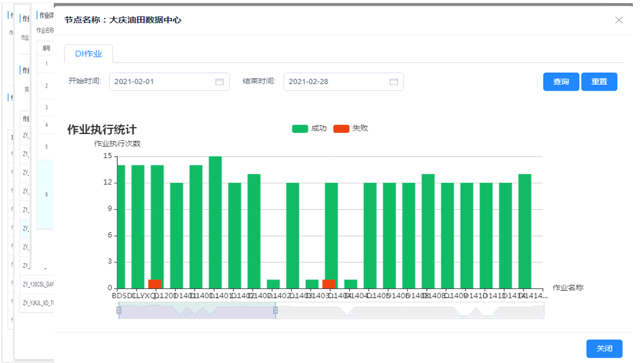Open the end date calendar picker icon
Viewport: 644px width, 363px height.
click(394, 81)
